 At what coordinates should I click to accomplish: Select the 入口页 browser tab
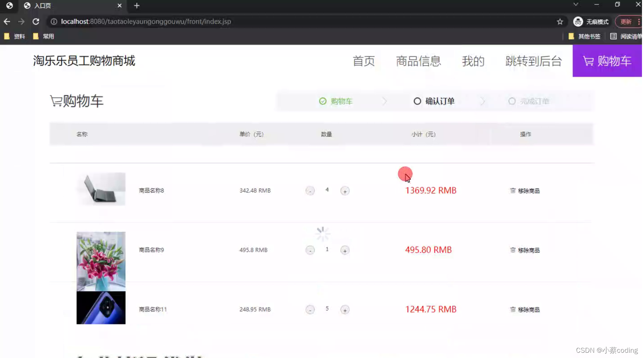(73, 6)
